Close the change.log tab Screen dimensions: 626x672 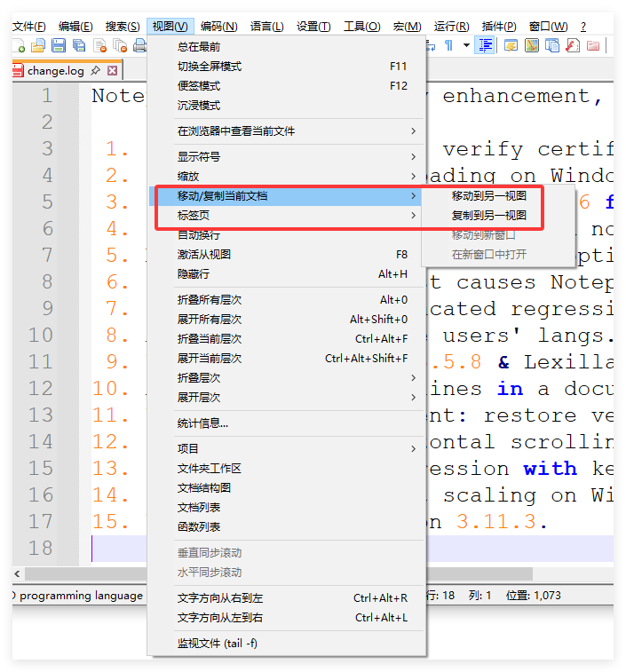click(x=113, y=71)
